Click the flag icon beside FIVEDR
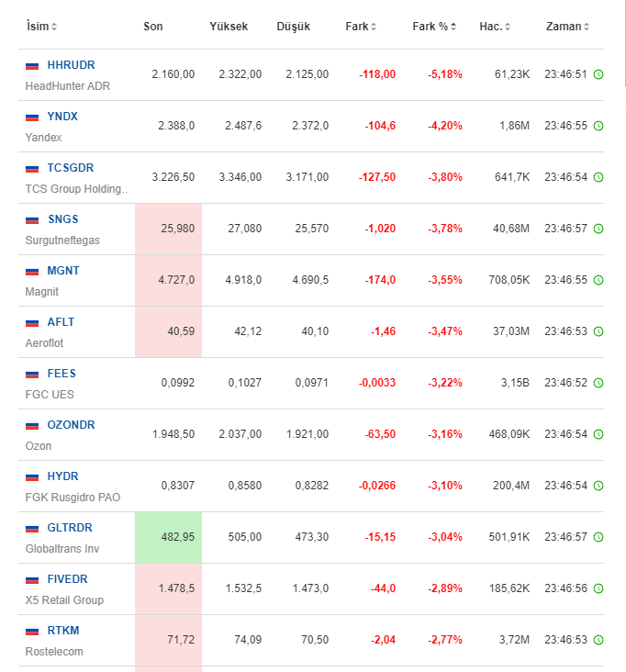 tap(32, 579)
